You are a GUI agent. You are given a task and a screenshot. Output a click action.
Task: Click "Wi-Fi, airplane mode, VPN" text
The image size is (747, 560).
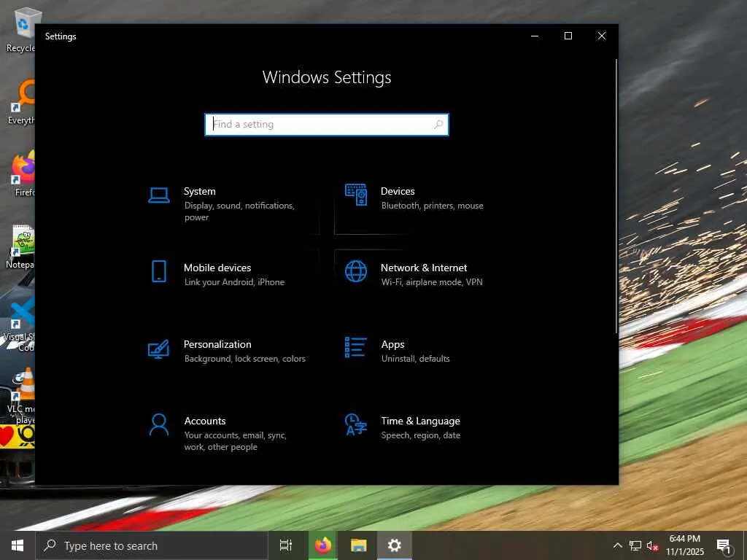tap(432, 282)
